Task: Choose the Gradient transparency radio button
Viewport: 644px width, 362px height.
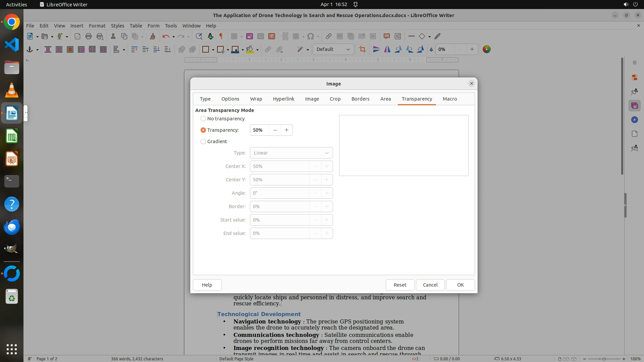Action: pos(203,141)
